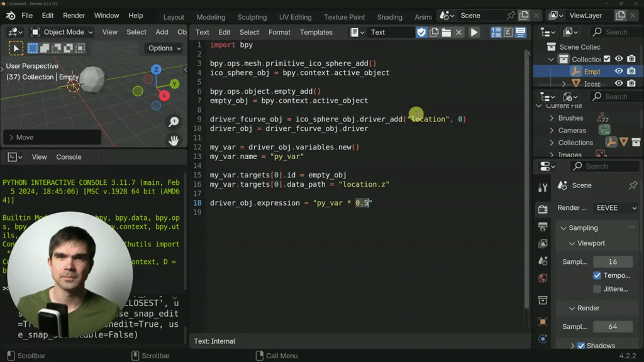Open the File menu
This screenshot has width=644, height=362.
(x=27, y=16)
